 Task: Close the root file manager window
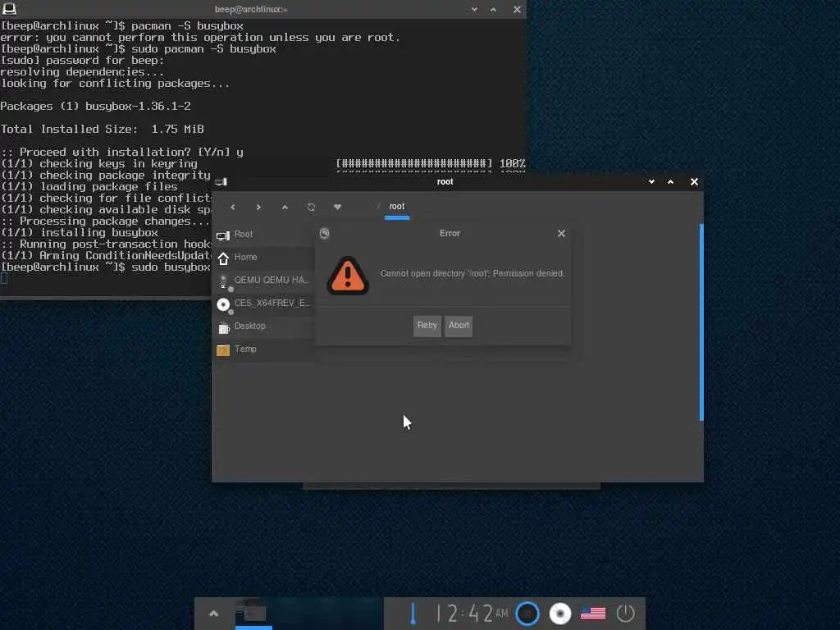pyautogui.click(x=694, y=182)
